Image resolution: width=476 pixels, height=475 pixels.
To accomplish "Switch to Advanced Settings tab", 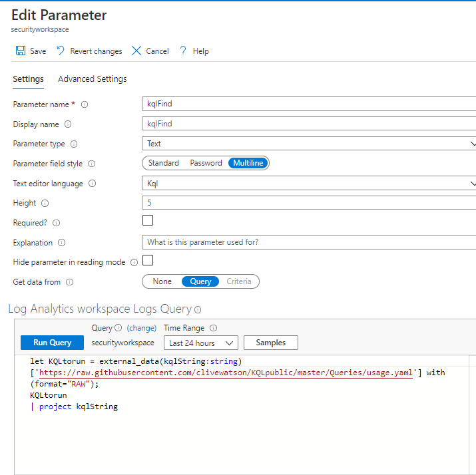I will coord(93,79).
